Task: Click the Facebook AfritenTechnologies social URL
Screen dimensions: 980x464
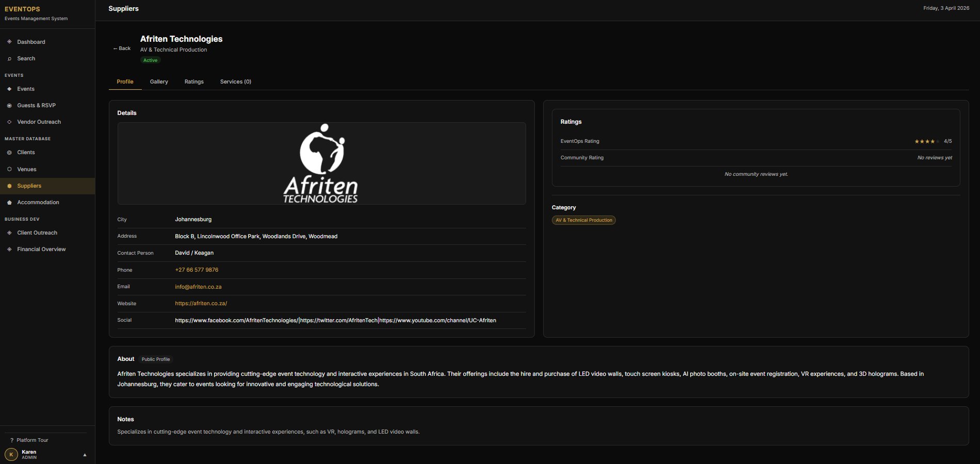Action: pos(236,321)
